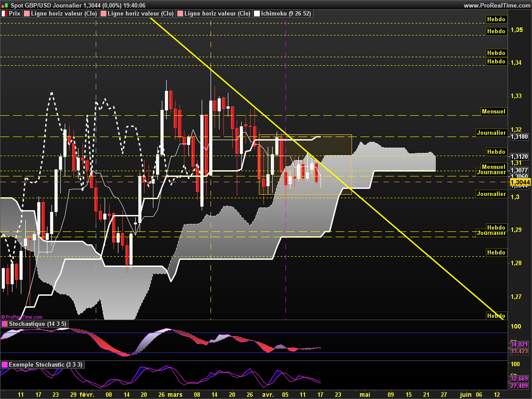The width and height of the screenshot is (532, 399).
Task: Click the 15 date label on time axis
Action: click(x=408, y=394)
